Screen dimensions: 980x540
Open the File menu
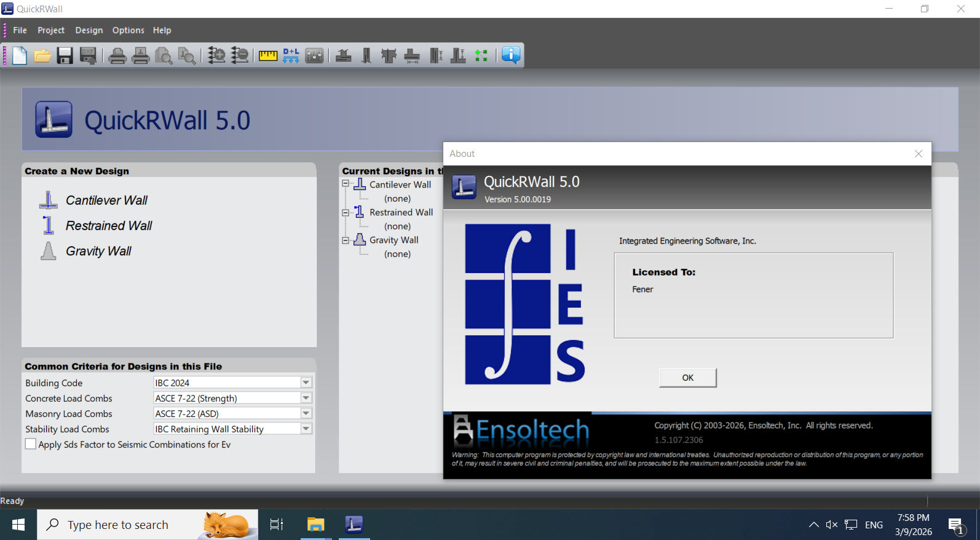pyautogui.click(x=20, y=30)
